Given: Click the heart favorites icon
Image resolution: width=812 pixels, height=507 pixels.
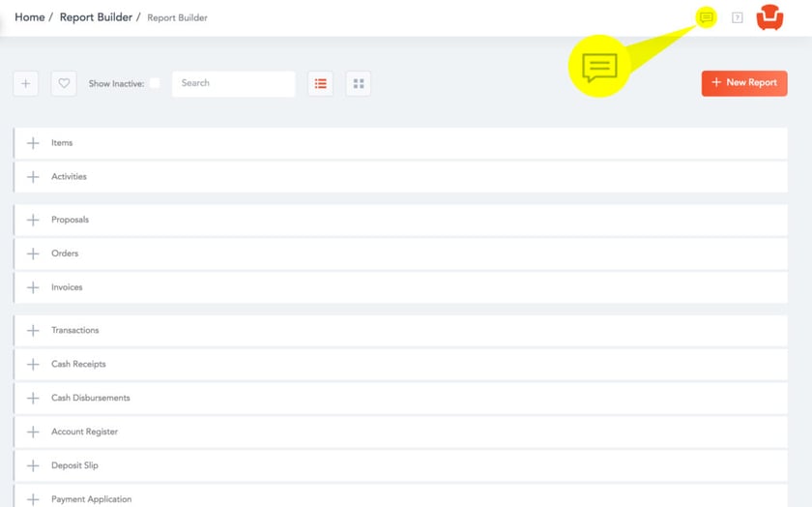Looking at the screenshot, I should (64, 83).
